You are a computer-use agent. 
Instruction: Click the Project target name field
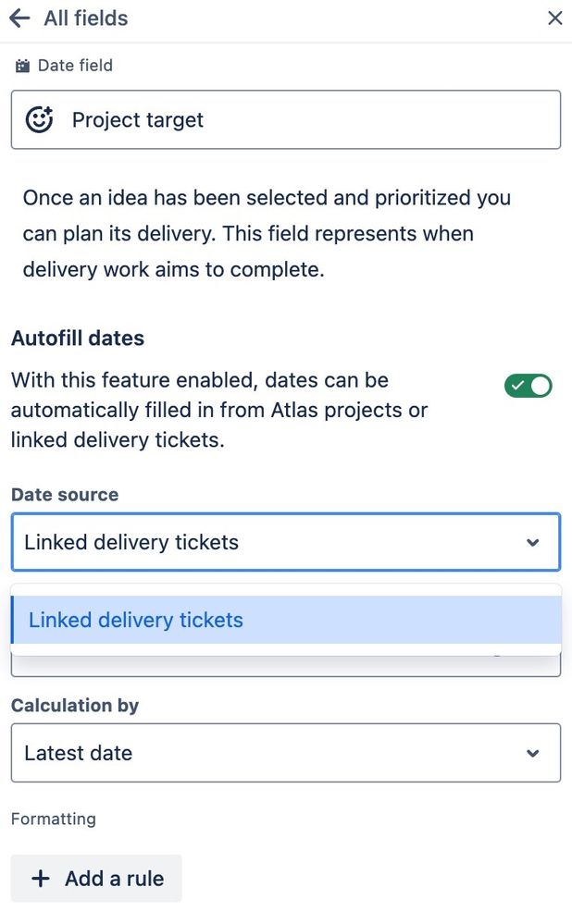(x=285, y=118)
